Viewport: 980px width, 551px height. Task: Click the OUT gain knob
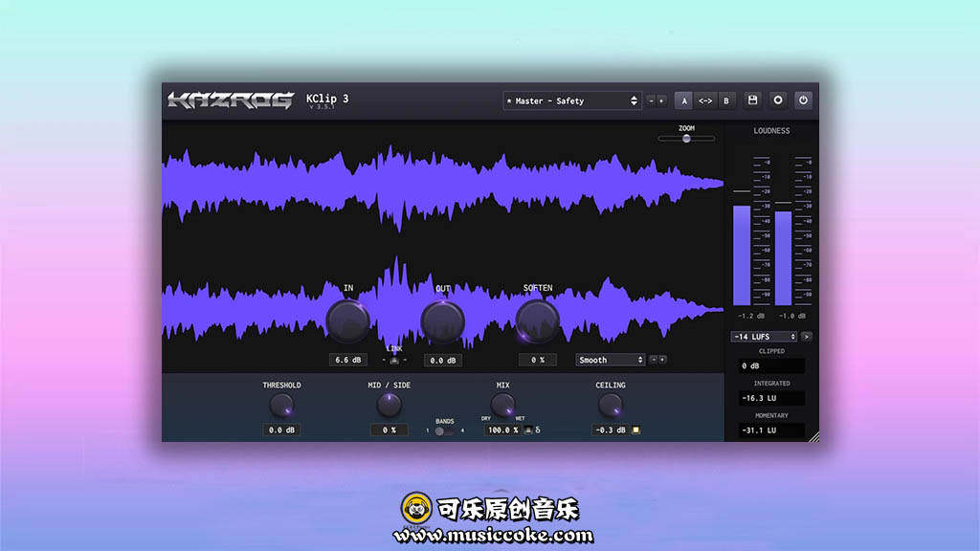point(442,321)
